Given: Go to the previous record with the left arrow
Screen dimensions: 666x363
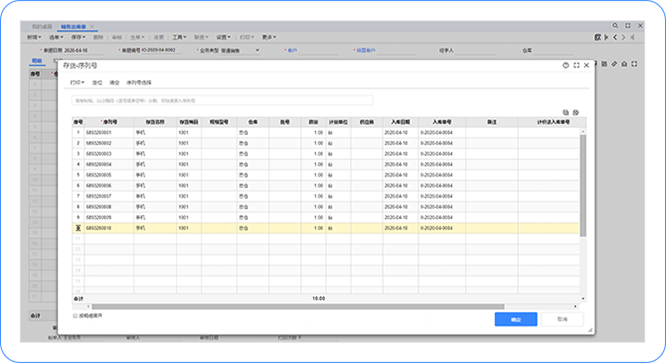Looking at the screenshot, I should point(615,37).
